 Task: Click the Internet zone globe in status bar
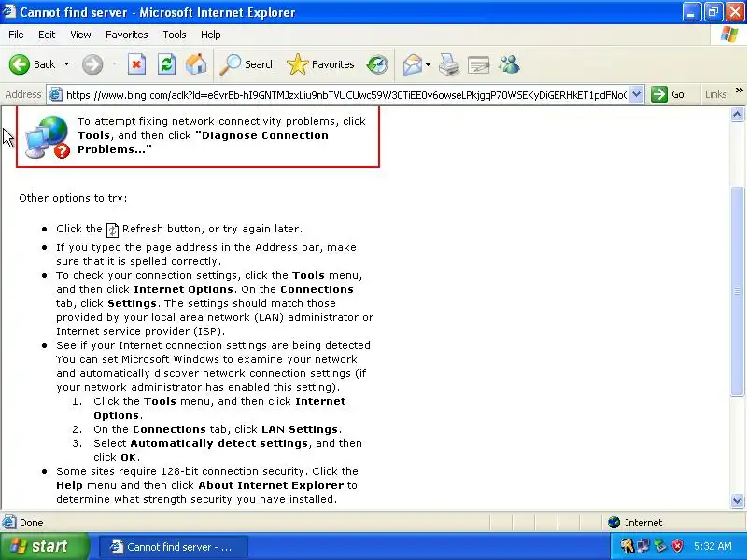(613, 523)
